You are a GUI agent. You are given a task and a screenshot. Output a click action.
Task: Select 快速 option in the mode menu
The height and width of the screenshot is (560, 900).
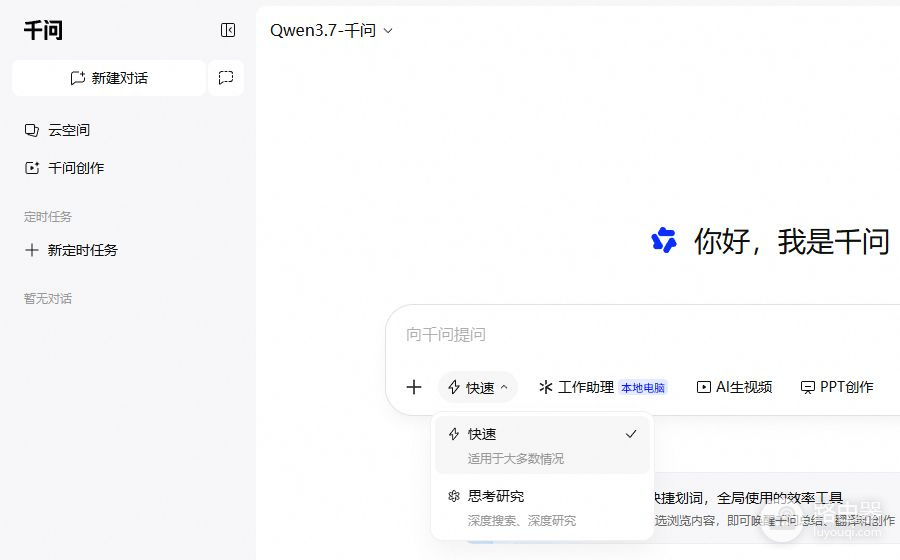542,445
